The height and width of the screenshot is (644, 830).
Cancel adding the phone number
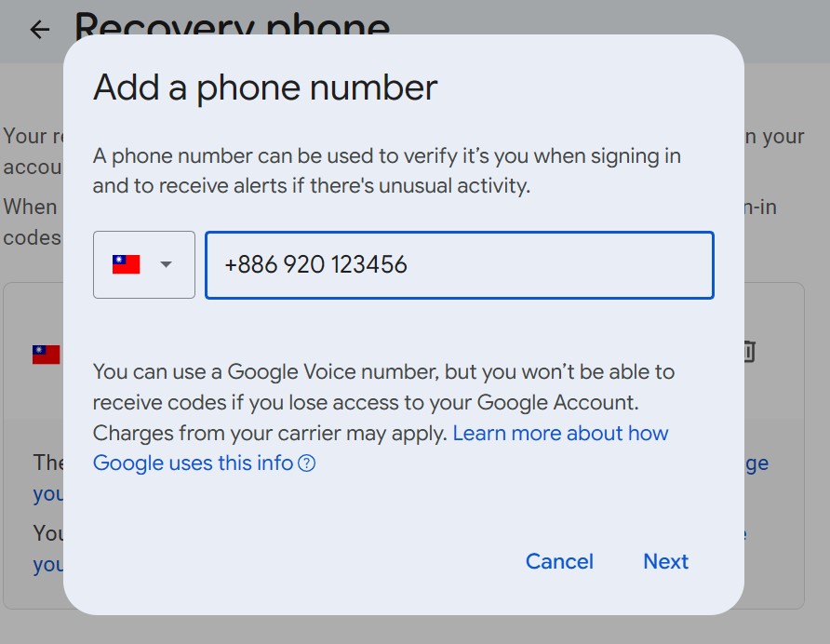558,561
